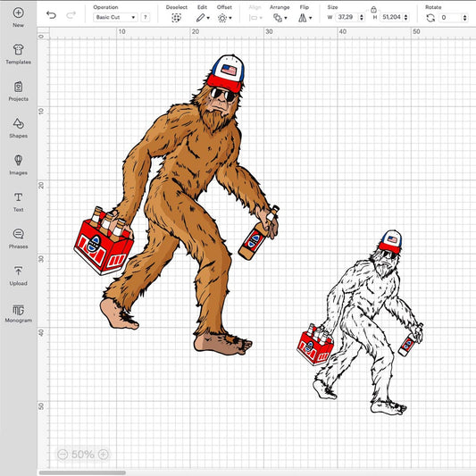
Task: Click the 50% zoom level text
Action: (x=82, y=455)
